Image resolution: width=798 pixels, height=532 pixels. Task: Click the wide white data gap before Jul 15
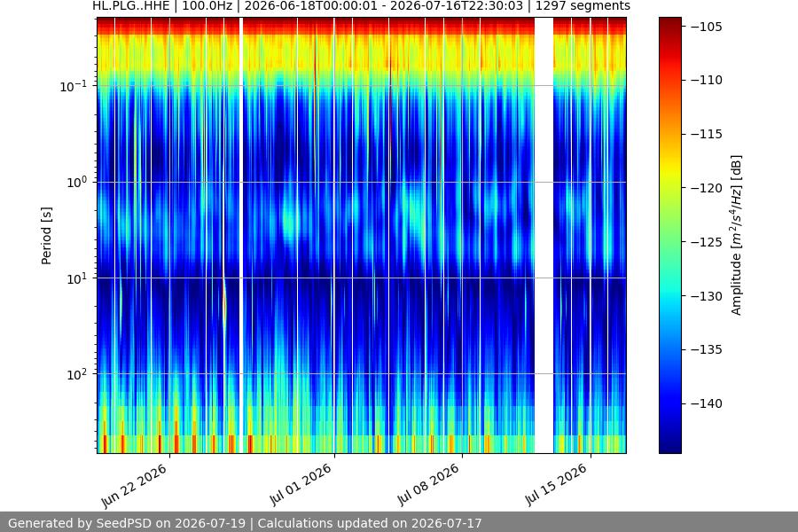pos(544,235)
